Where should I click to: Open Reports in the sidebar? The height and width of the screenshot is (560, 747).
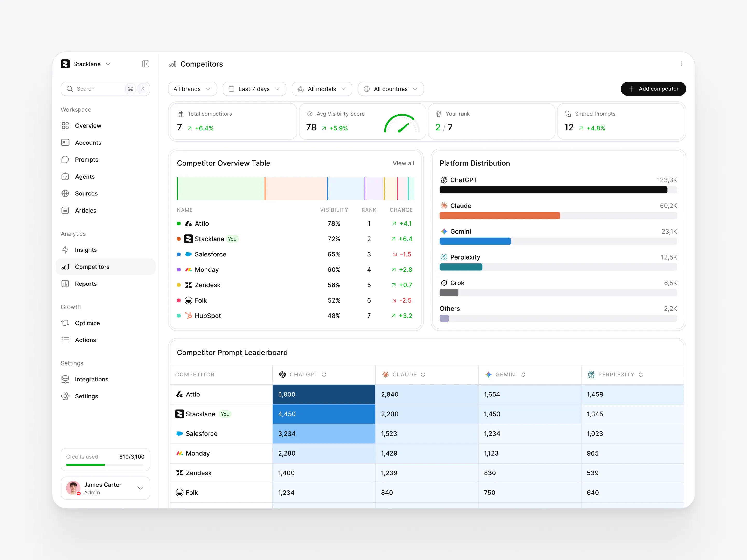[x=105, y=284]
